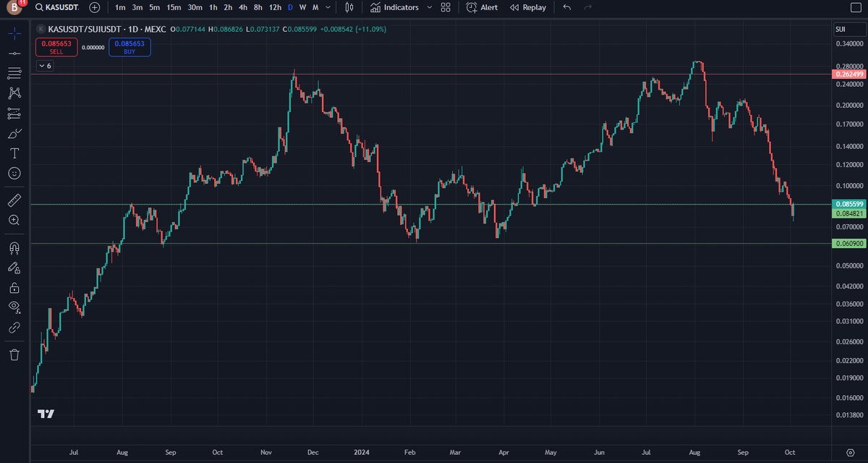Toggle magnet mode snapping

point(14,247)
